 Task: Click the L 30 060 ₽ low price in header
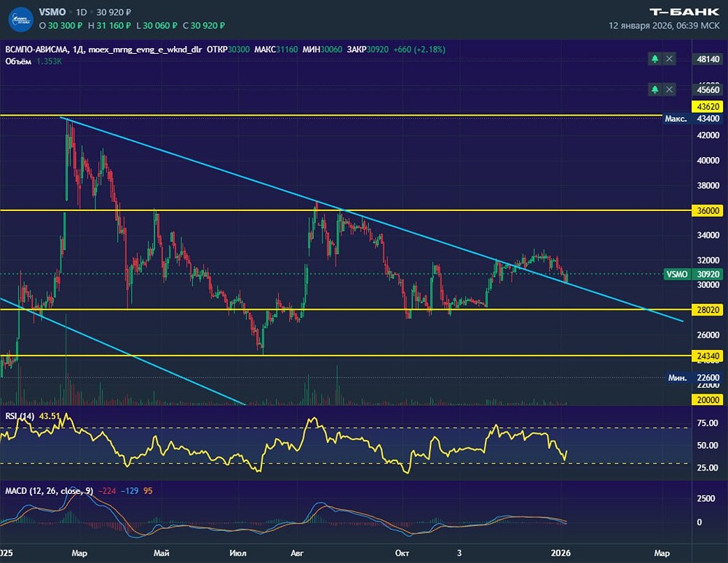pyautogui.click(x=157, y=25)
